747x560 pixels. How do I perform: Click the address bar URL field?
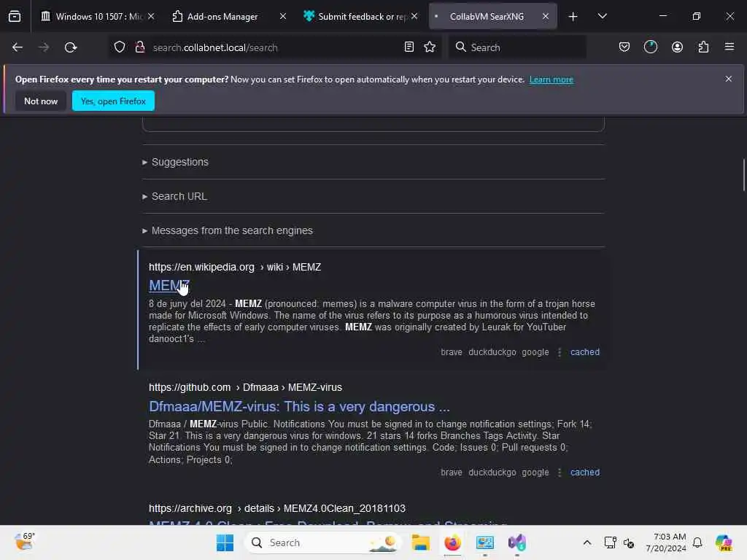pos(274,47)
